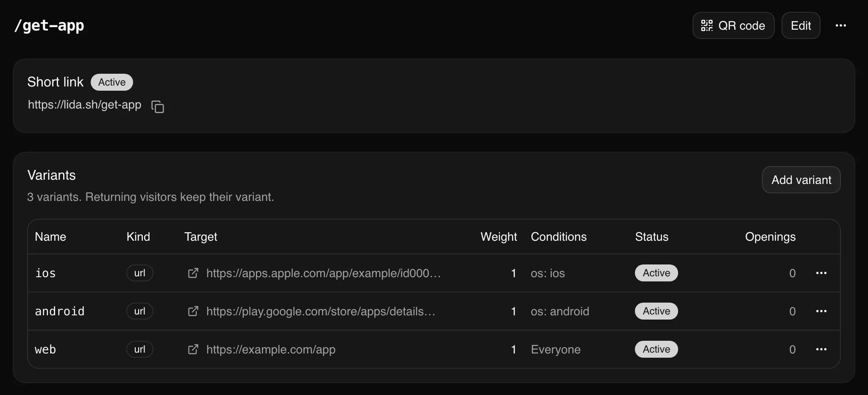Click the Active badge beside Short link

pos(112,82)
